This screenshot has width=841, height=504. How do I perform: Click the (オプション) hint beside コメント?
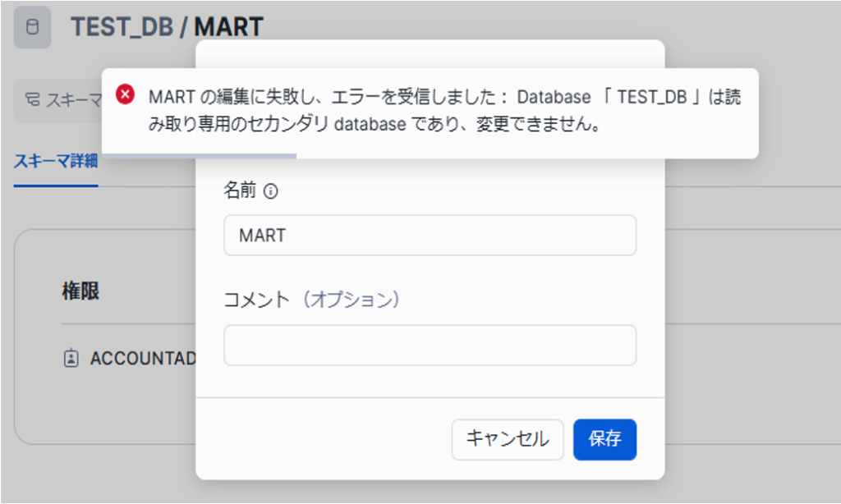[351, 300]
